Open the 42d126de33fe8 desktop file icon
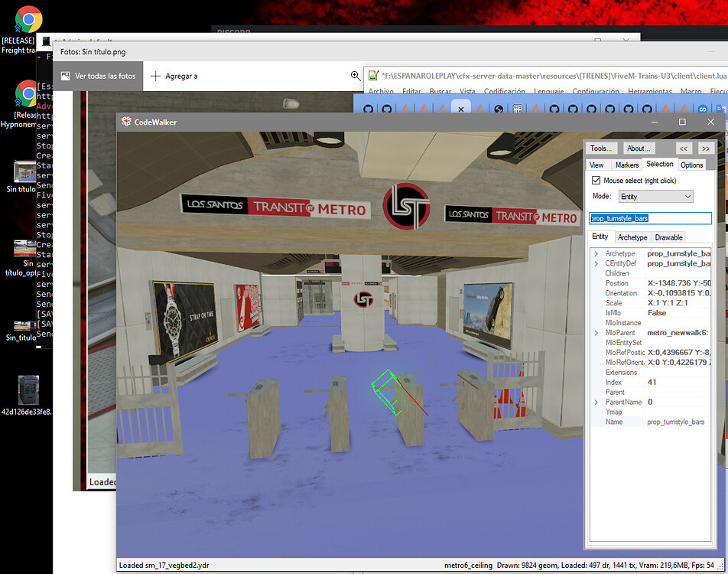728x574 pixels. tap(28, 390)
